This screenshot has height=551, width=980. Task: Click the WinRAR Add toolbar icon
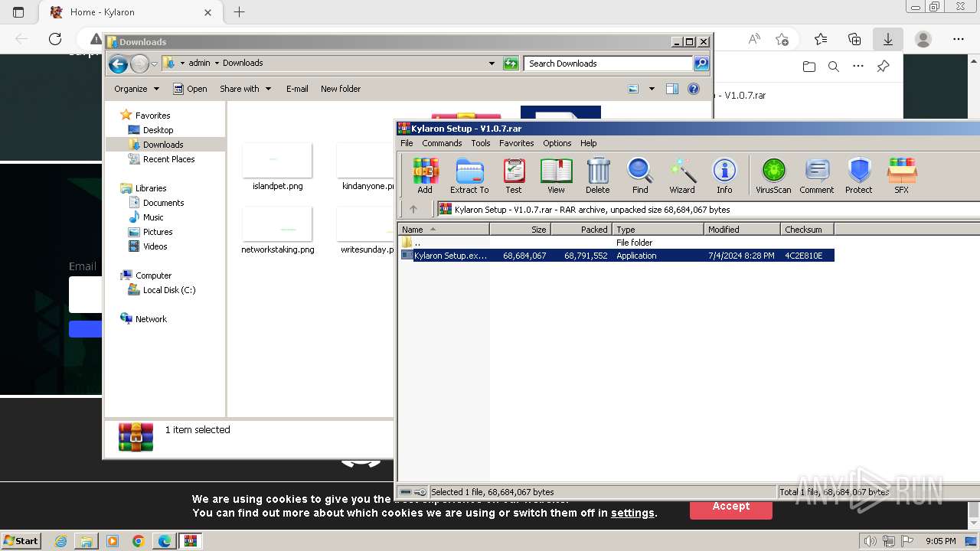pos(425,175)
